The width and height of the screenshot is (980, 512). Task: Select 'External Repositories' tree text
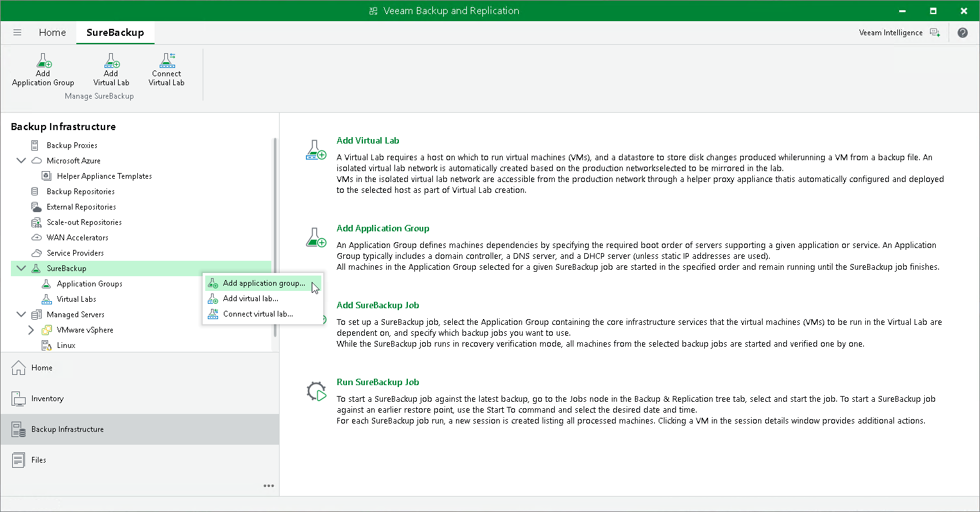[81, 207]
